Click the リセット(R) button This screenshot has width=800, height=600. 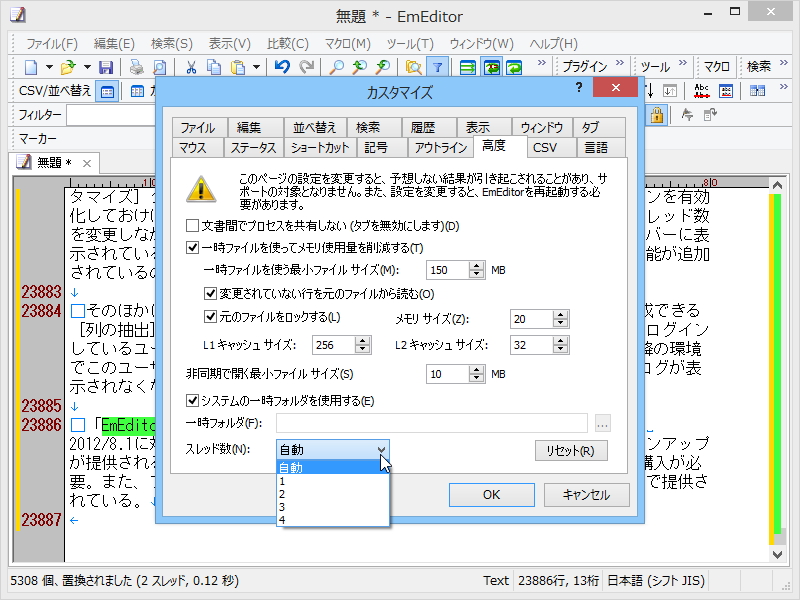click(571, 451)
